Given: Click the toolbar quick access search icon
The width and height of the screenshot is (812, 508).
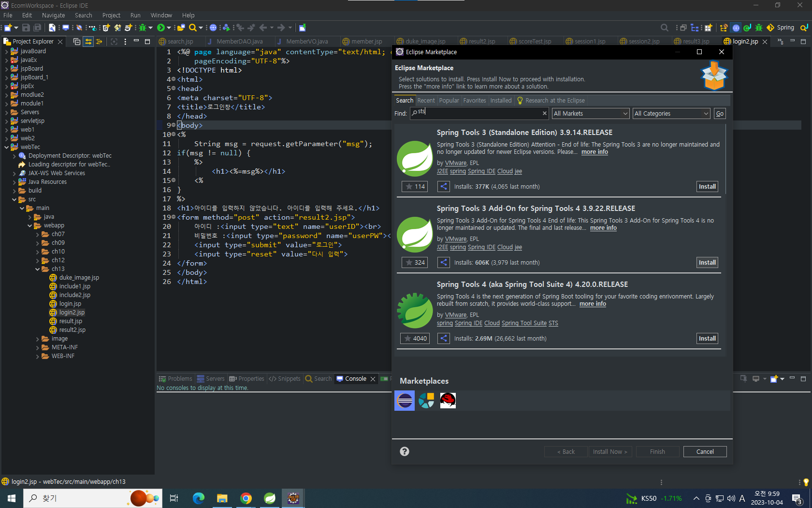Looking at the screenshot, I should (x=665, y=28).
